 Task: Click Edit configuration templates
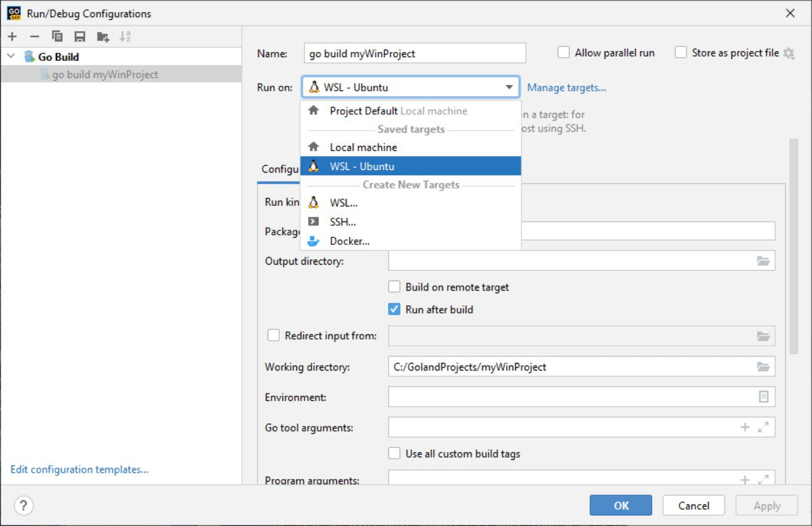point(79,469)
